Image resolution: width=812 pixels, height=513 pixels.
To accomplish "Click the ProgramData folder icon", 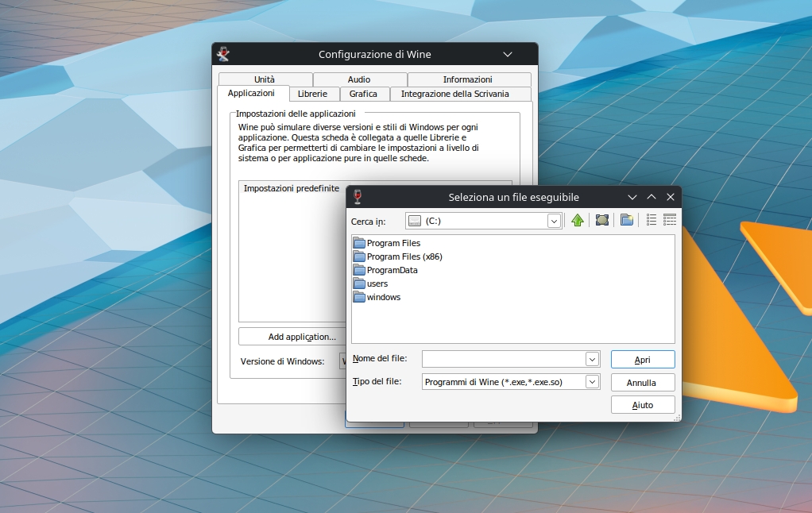I will [x=359, y=270].
